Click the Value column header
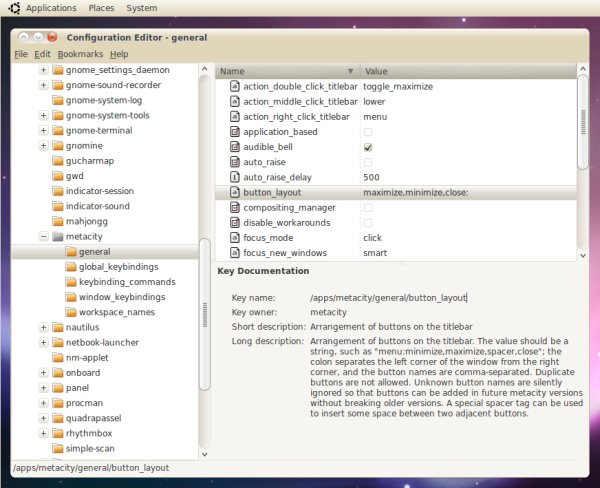Screen dimensions: 600x488 (468, 71)
